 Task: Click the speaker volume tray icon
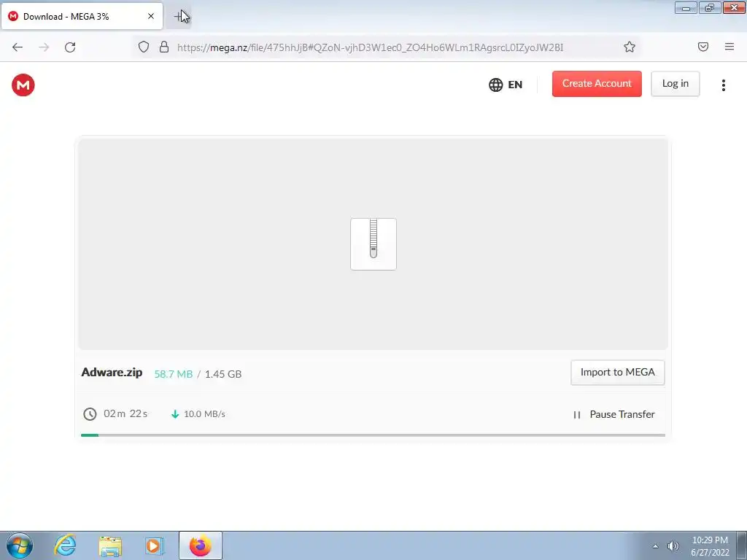[673, 546]
